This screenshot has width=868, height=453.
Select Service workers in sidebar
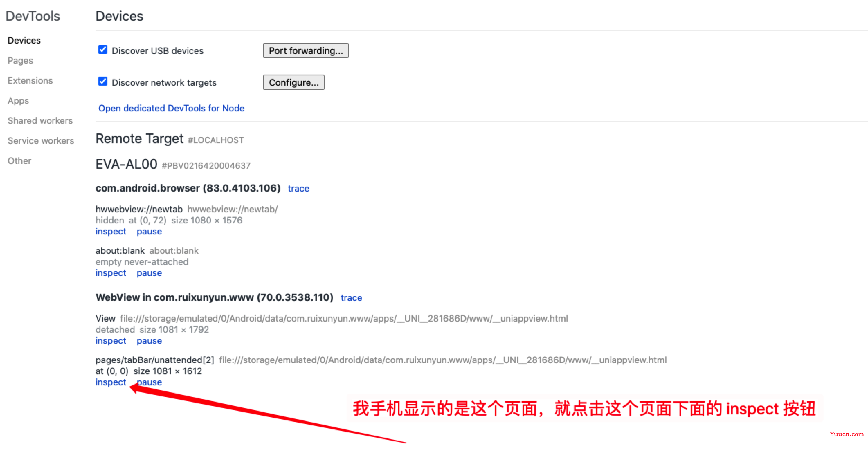coord(40,140)
